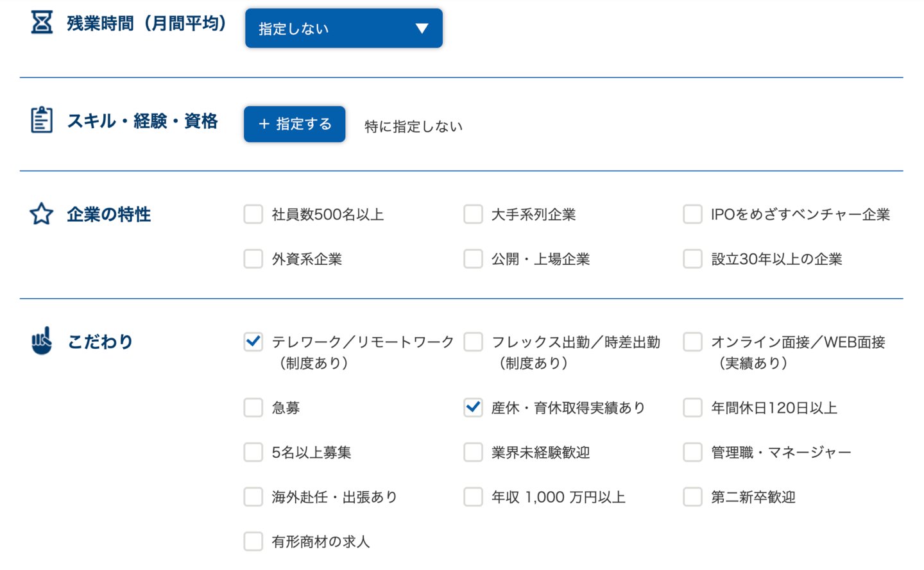
Task: Click the ＋指定する button
Action: 294,124
